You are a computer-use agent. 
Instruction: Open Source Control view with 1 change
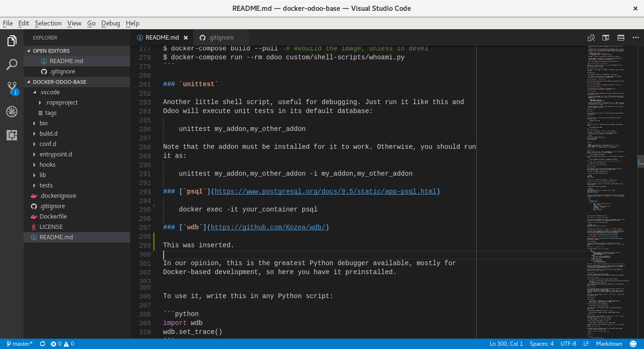12,88
